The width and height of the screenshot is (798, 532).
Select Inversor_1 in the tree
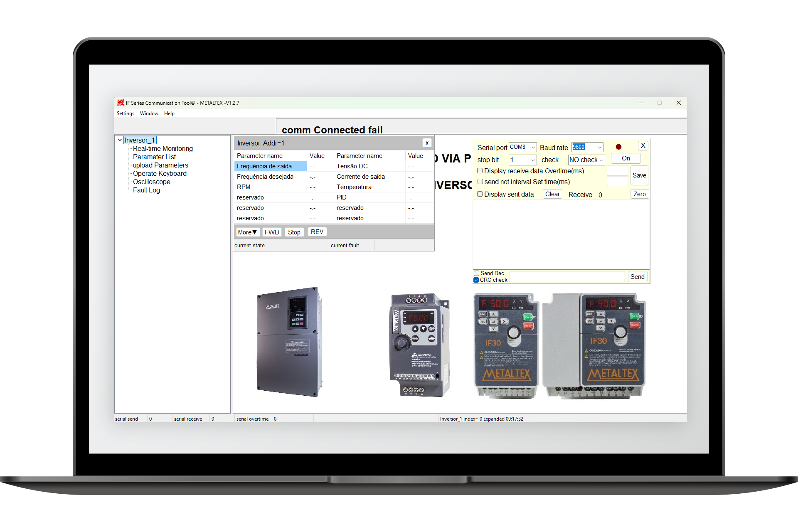[140, 140]
